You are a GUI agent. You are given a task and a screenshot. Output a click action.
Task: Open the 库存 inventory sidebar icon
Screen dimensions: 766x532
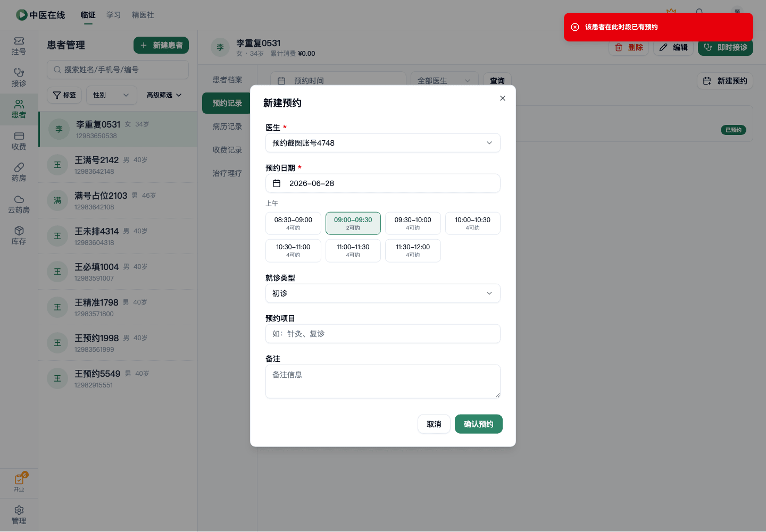click(x=19, y=236)
